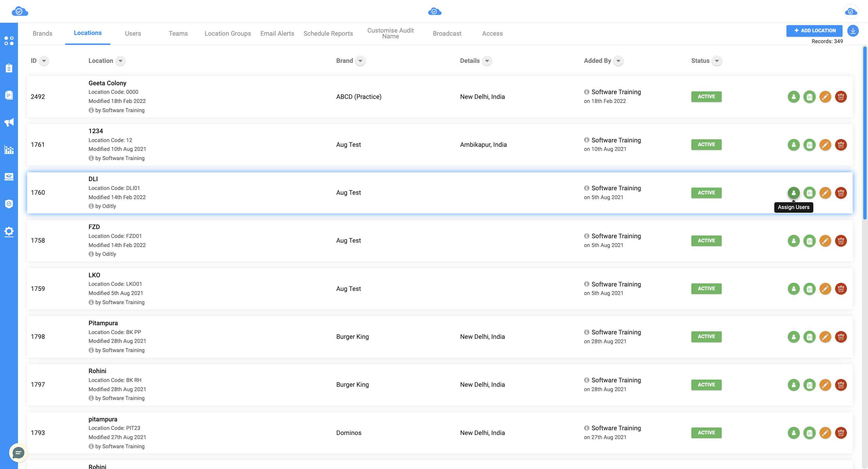
Task: Toggle ACTIVE status for Rohini row 1797
Action: click(x=706, y=385)
